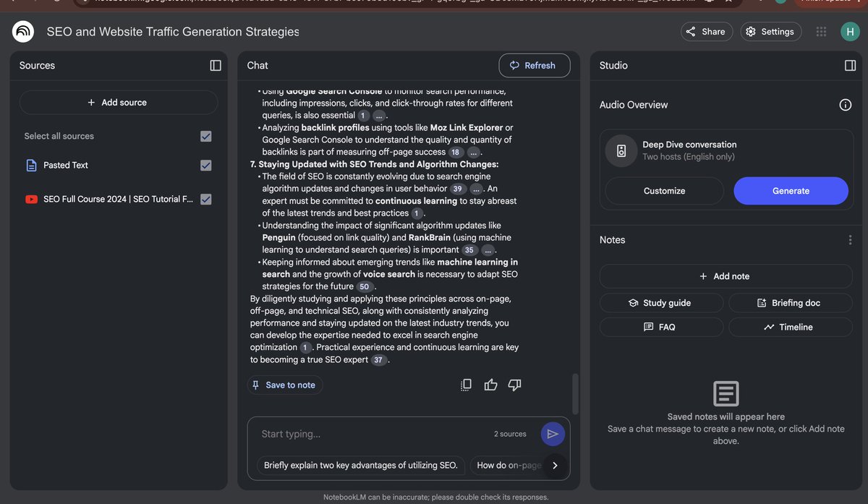Viewport: 868px width, 504px height.
Task: Click Generate audio overview
Action: [x=791, y=191]
